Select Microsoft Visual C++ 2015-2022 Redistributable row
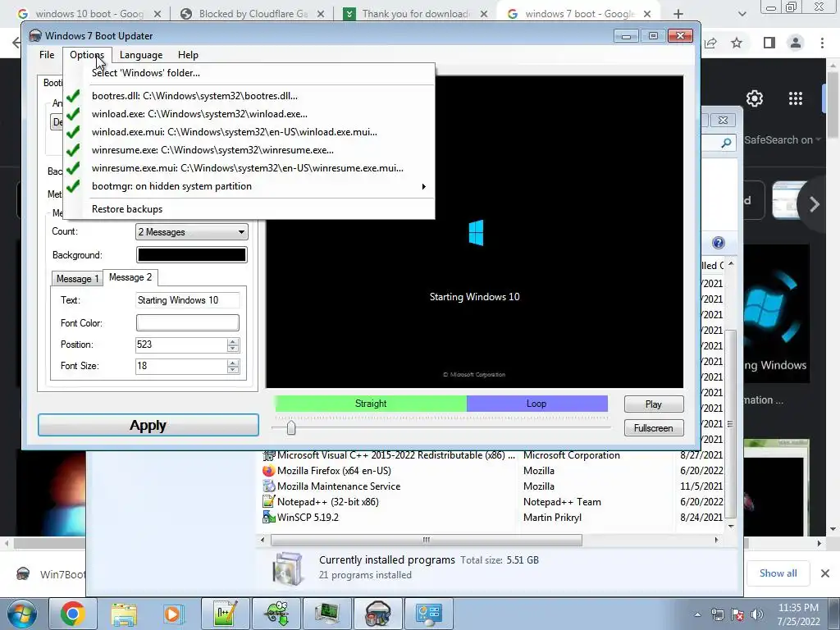The height and width of the screenshot is (630, 840). tap(493, 455)
